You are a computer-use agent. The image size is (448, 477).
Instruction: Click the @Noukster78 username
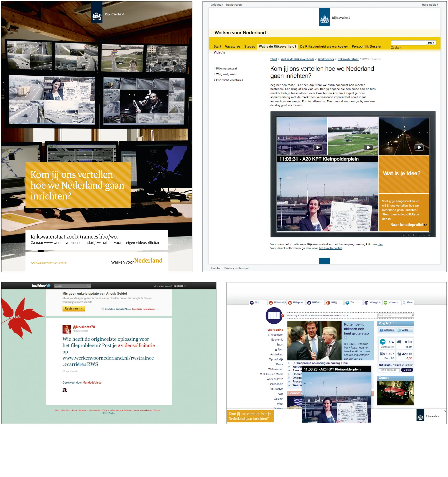point(84,327)
